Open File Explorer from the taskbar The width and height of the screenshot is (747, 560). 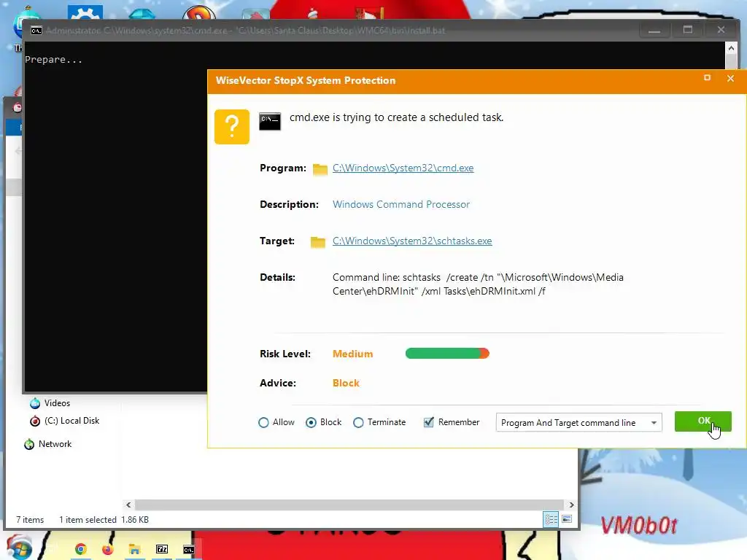[134, 550]
